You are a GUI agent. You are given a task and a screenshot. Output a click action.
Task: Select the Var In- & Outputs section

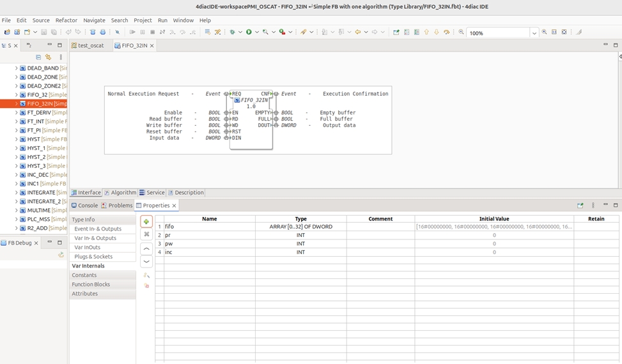click(95, 238)
